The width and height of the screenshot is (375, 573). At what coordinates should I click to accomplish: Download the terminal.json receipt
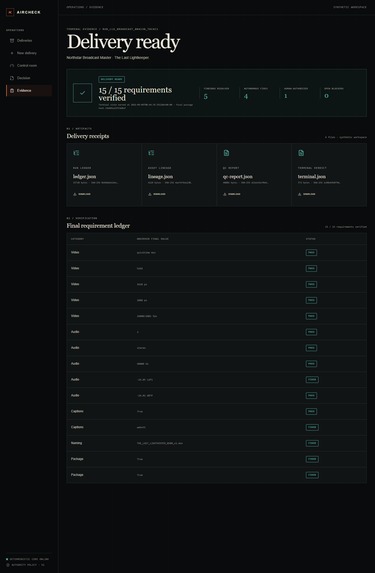307,194
